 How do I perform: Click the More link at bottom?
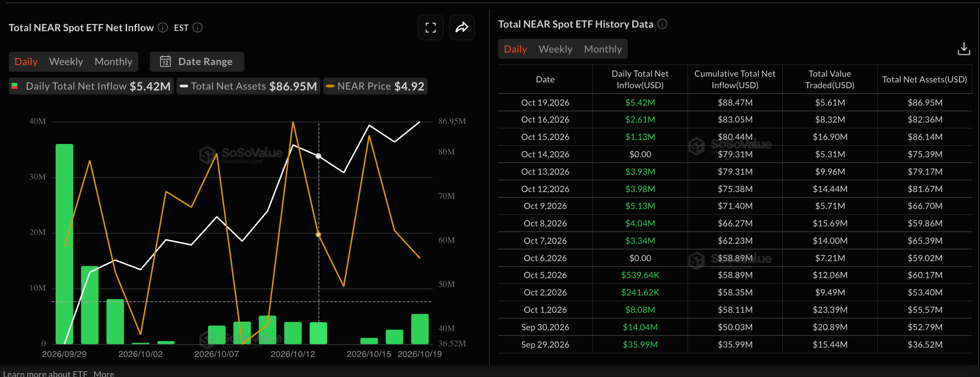point(104,373)
